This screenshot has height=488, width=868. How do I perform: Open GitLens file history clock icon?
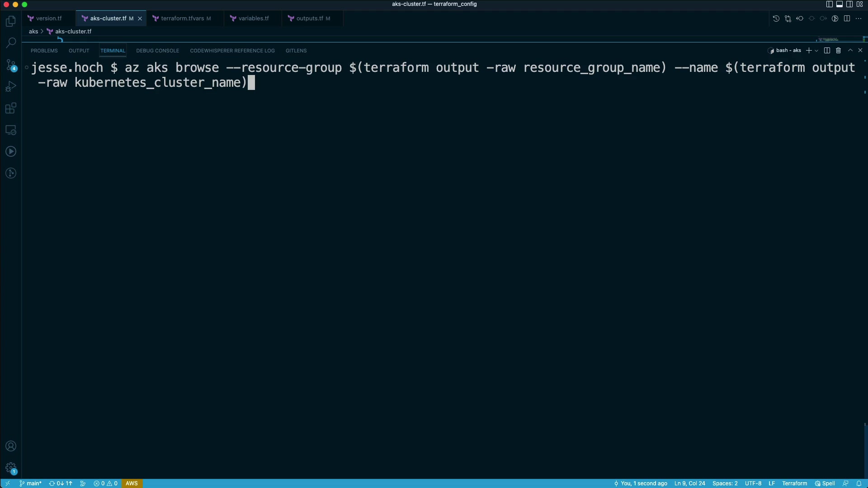[x=776, y=19]
